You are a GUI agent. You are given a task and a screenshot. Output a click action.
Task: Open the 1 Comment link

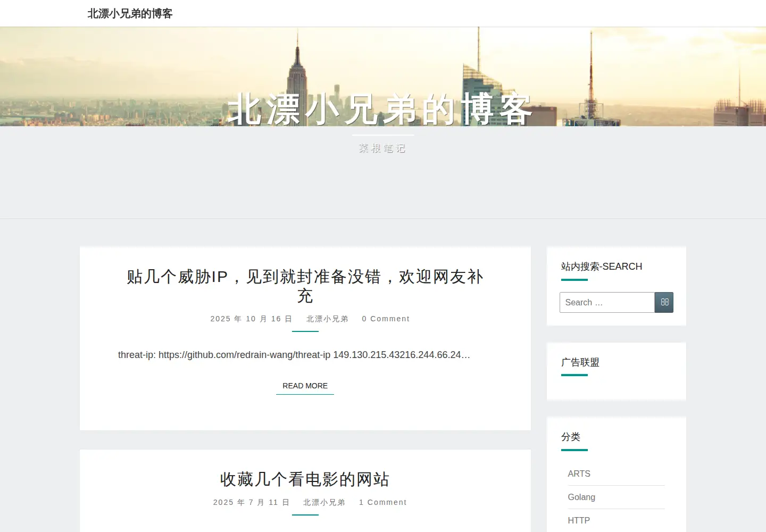click(383, 502)
